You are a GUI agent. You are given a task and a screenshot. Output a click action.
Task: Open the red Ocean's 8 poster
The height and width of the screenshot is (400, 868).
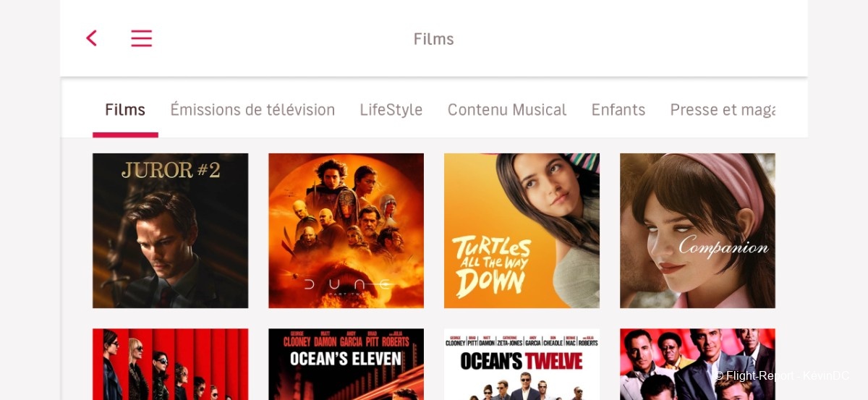[170, 364]
